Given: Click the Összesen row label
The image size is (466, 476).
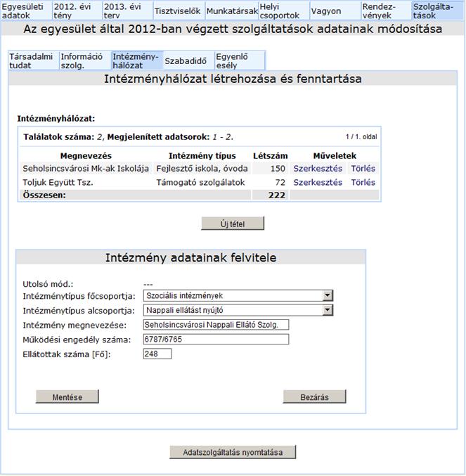Looking at the screenshot, I should coord(44,195).
